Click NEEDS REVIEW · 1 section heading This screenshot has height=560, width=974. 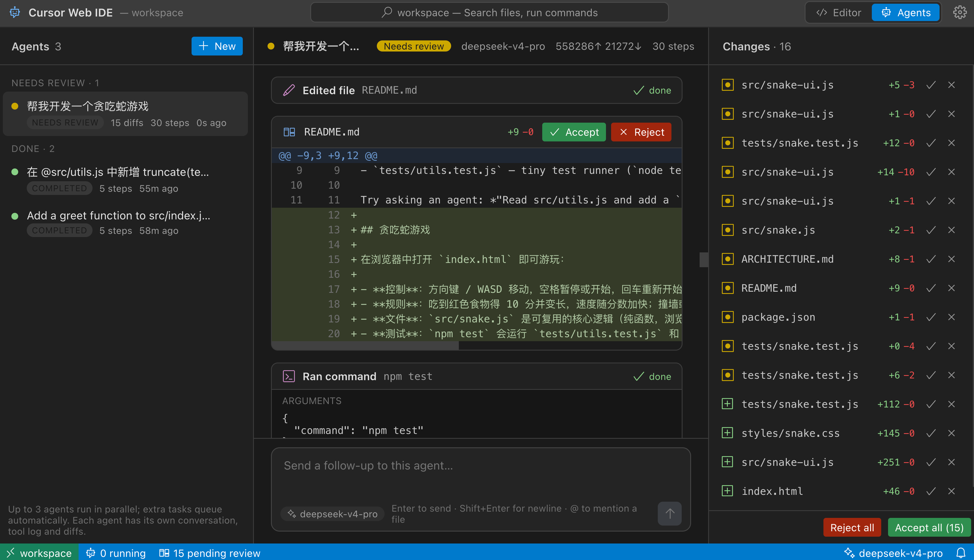pos(56,83)
